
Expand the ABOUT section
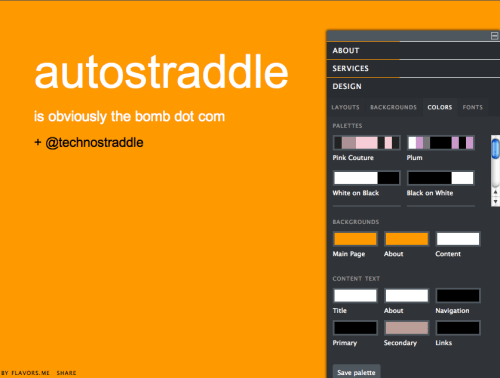pos(413,51)
